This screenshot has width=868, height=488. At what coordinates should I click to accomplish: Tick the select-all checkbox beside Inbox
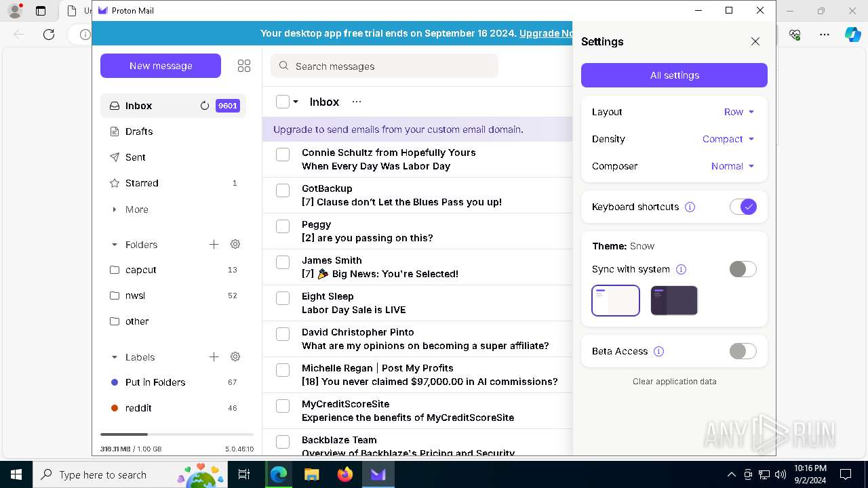(283, 102)
